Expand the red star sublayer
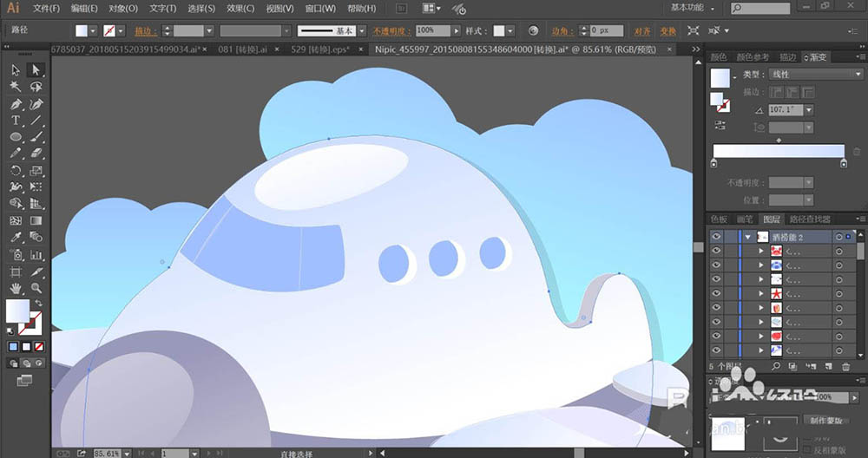The width and height of the screenshot is (868, 458). click(761, 294)
